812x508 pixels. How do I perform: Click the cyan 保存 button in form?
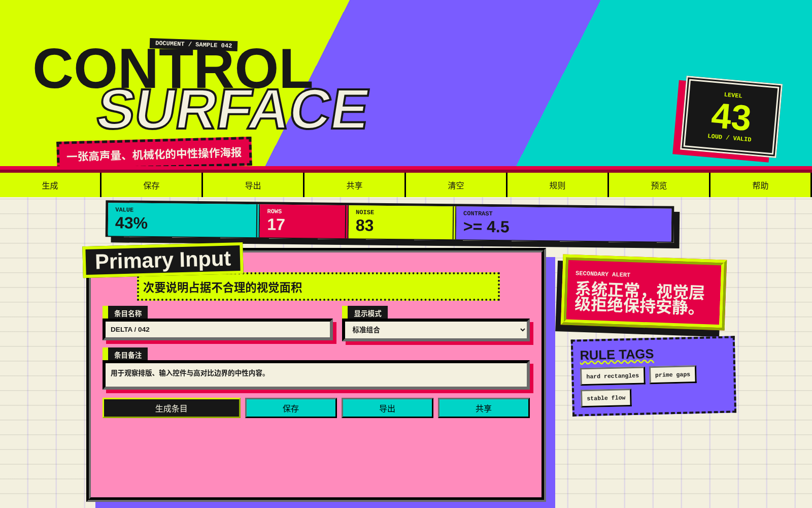(x=291, y=408)
